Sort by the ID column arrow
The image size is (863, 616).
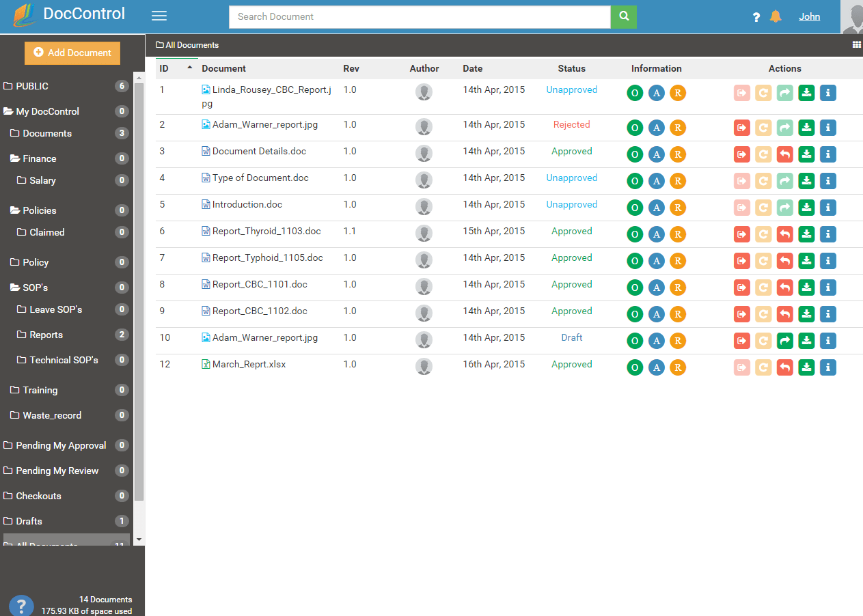[x=189, y=68]
